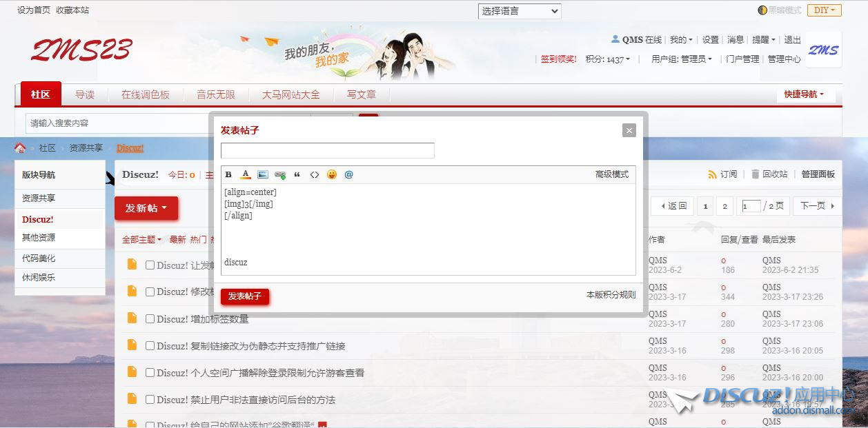
Task: Toggle bold formatting in post editor
Action: tap(228, 174)
